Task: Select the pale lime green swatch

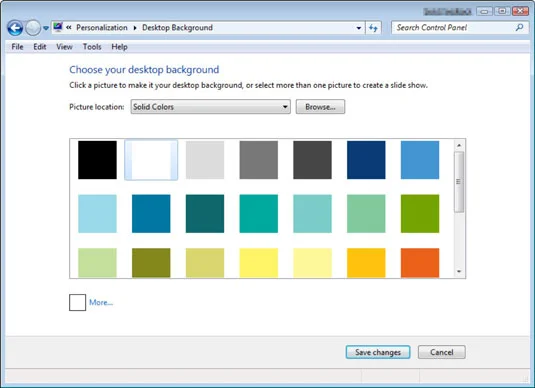Action: 97,263
